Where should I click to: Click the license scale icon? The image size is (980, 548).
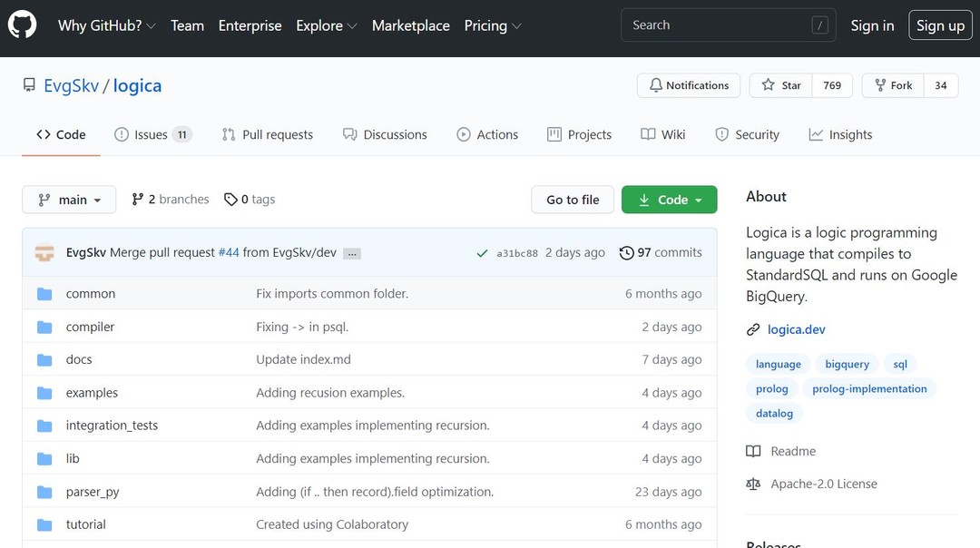tap(753, 484)
